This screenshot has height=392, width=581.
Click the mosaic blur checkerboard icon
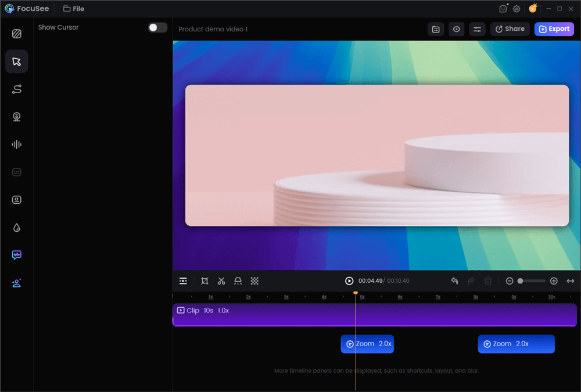(254, 281)
